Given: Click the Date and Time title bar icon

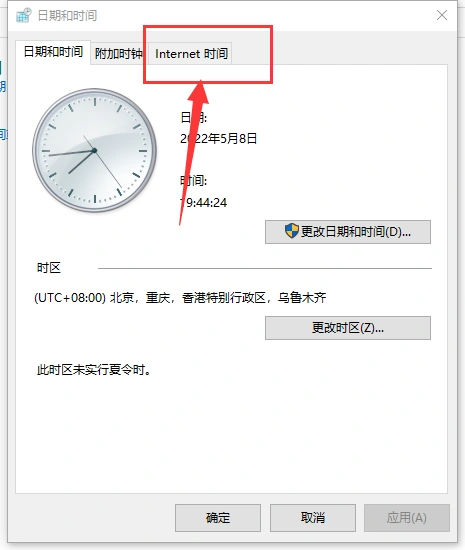Looking at the screenshot, I should pyautogui.click(x=24, y=15).
